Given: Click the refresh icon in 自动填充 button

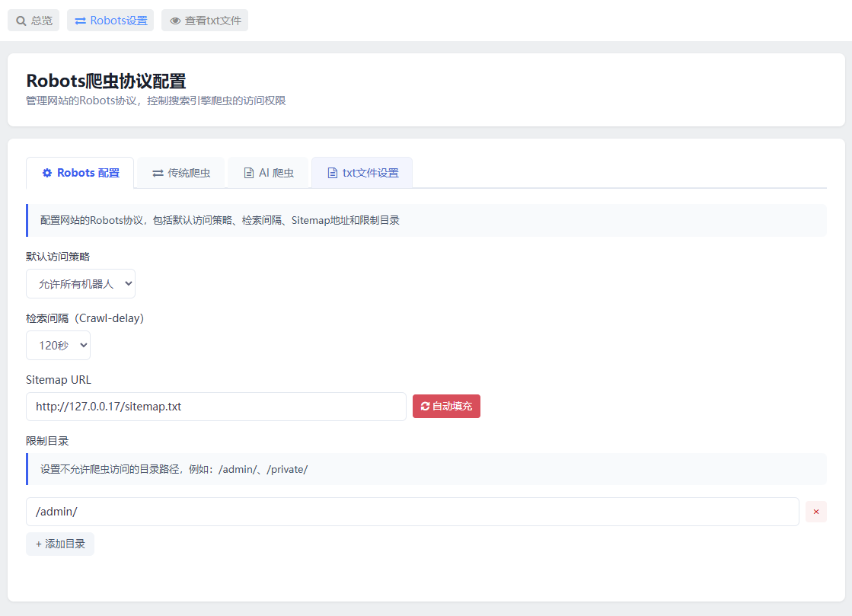Looking at the screenshot, I should 425,407.
